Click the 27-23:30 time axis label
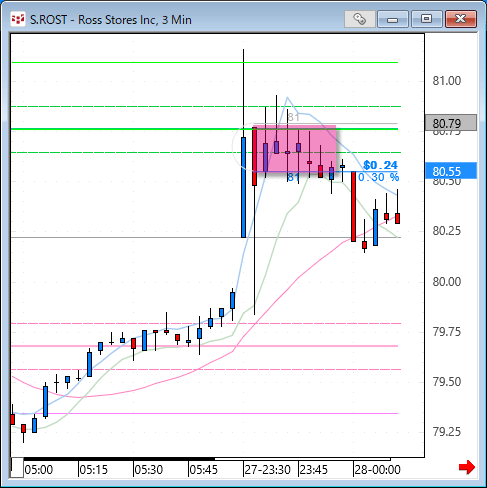487x488 pixels. (x=268, y=470)
